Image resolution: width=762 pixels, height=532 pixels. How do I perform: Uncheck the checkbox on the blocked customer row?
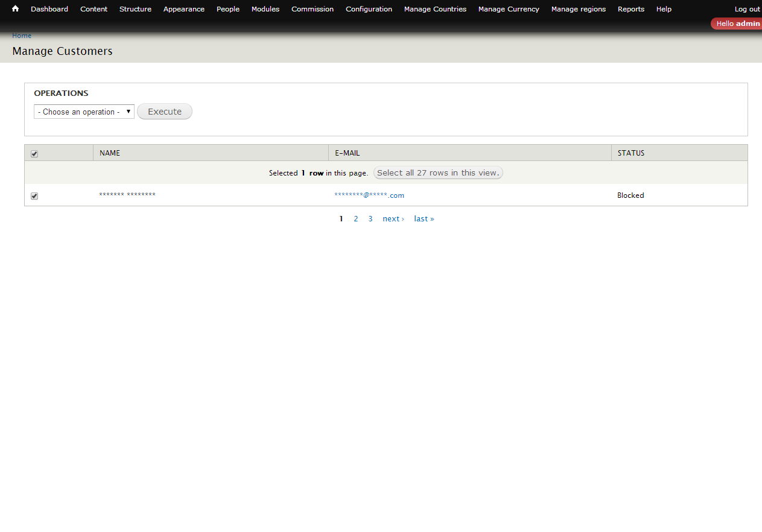click(x=34, y=196)
